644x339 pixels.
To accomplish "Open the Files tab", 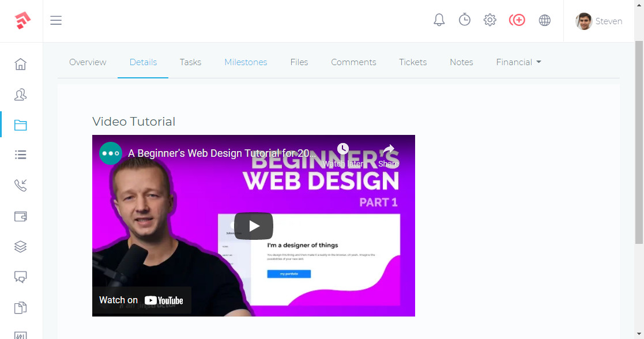I will (299, 62).
